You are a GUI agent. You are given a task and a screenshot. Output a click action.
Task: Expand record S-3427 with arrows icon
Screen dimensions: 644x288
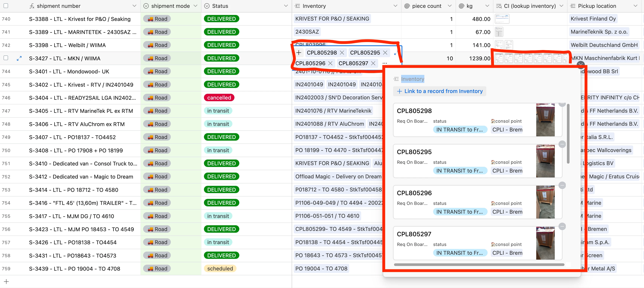point(19,58)
